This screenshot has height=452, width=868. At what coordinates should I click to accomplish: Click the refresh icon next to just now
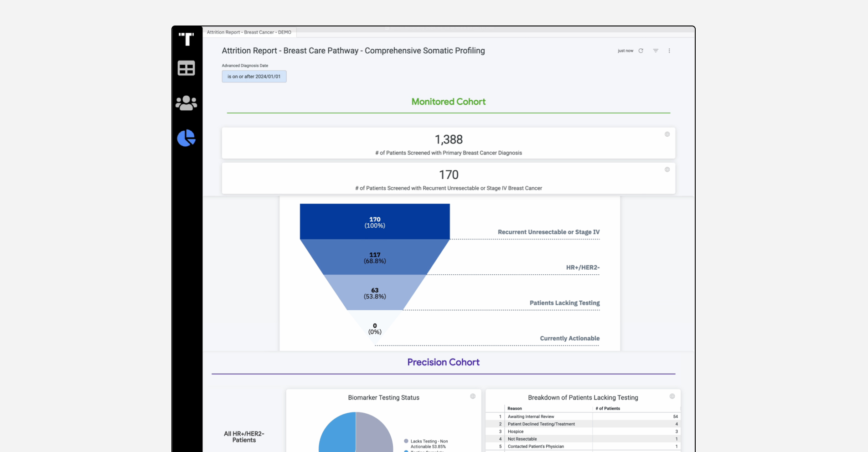point(641,51)
